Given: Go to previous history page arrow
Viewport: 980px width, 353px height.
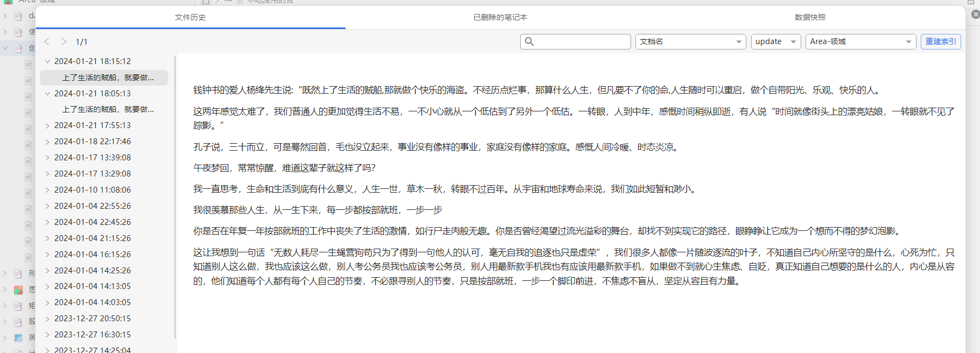Looking at the screenshot, I should coord(47,41).
